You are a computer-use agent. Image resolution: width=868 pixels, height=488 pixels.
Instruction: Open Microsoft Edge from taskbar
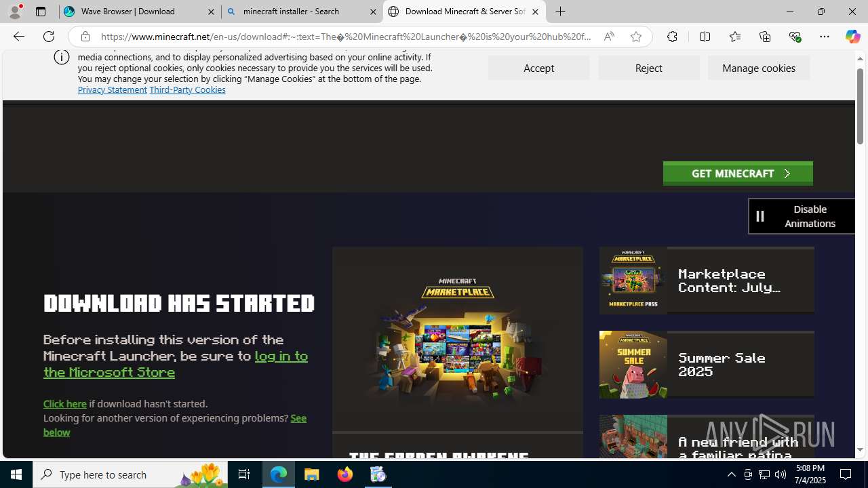click(x=279, y=474)
